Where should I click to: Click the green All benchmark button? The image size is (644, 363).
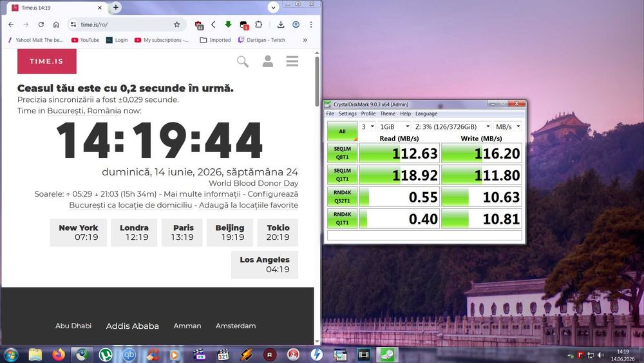pyautogui.click(x=342, y=131)
